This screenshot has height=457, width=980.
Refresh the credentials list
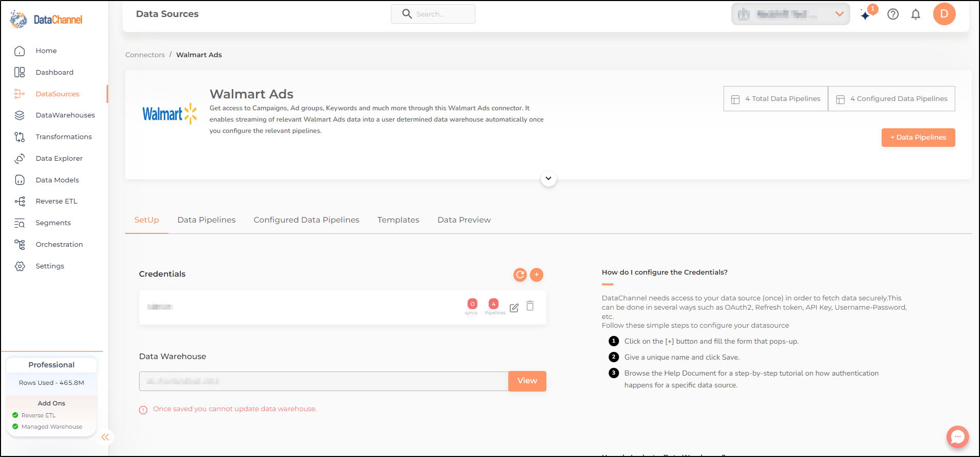520,275
